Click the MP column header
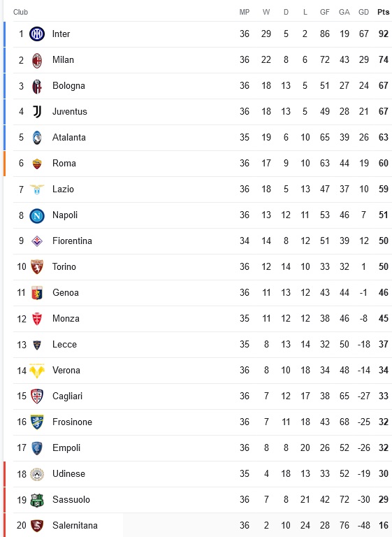Viewport: 392px width, 537px height. 245,12
